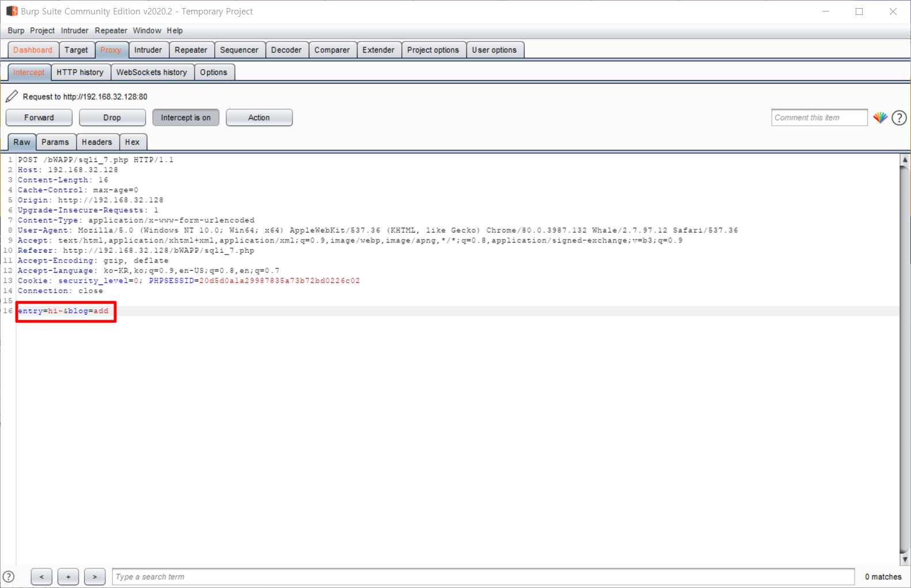The width and height of the screenshot is (911, 588).
Task: Click the Accept-Language header line
Action: [x=149, y=271]
